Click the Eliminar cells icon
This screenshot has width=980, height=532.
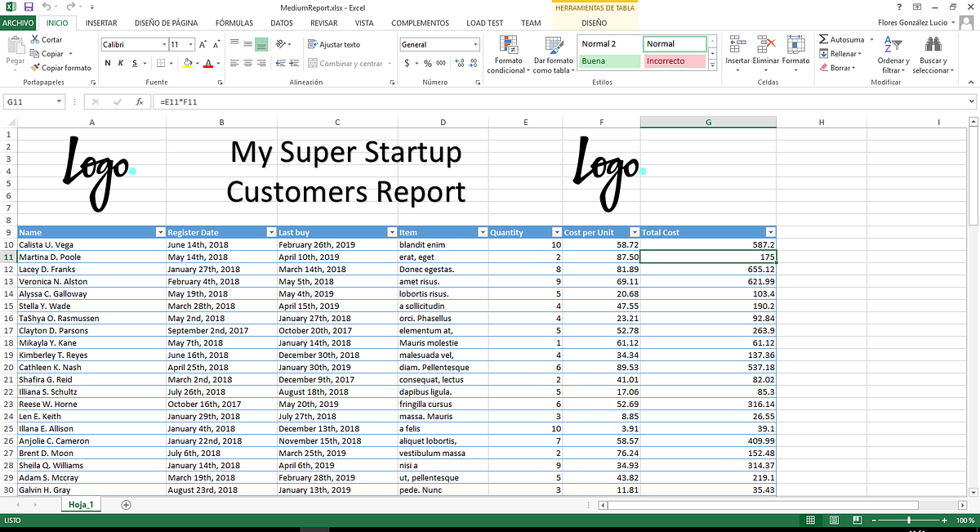tap(765, 45)
